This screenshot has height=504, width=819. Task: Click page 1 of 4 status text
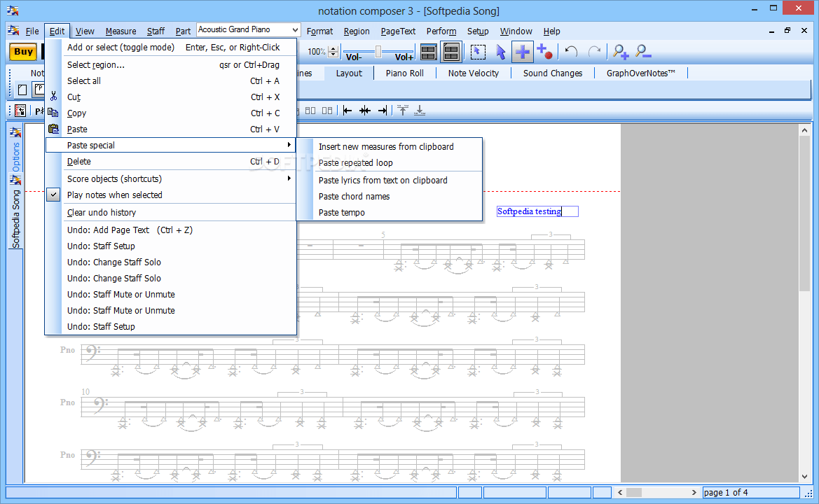click(x=726, y=493)
